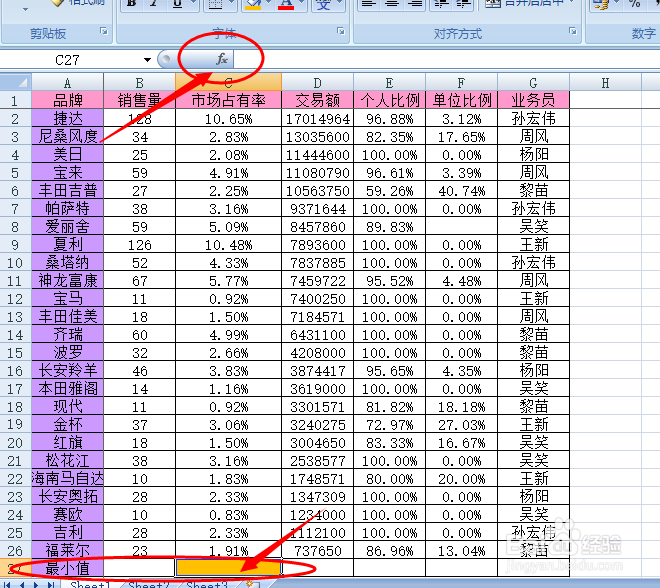Click the 合并后居中 merge and center button

pyautogui.click(x=524, y=4)
